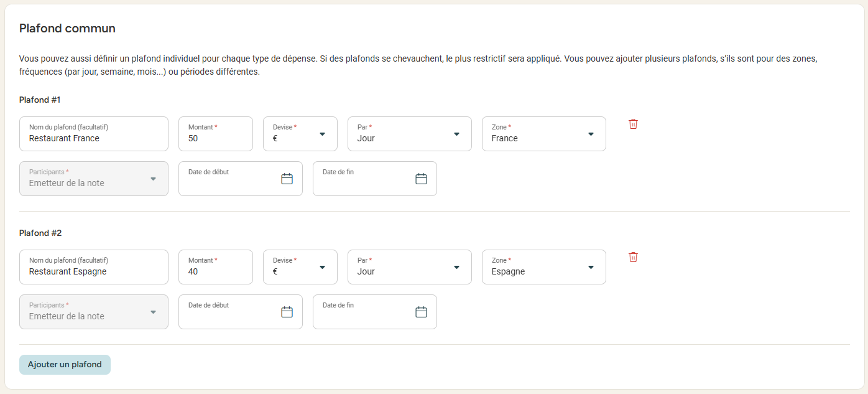The image size is (868, 394).
Task: Open calendar for Plafond #1 Date de fin
Action: tap(421, 179)
